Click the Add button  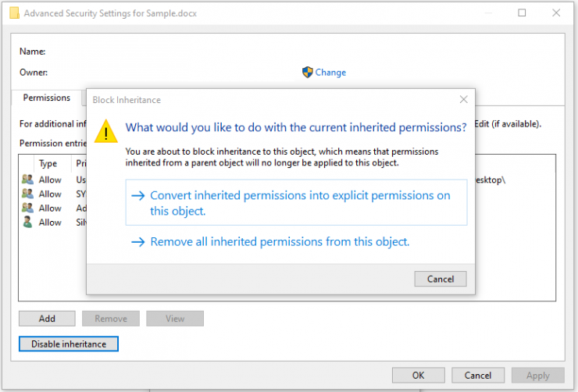pos(47,319)
